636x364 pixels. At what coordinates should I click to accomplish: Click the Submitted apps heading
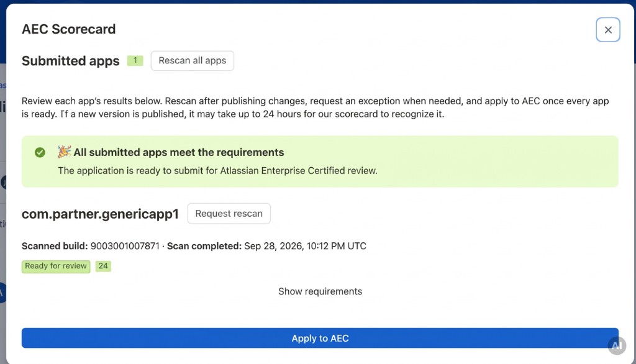[x=71, y=61]
